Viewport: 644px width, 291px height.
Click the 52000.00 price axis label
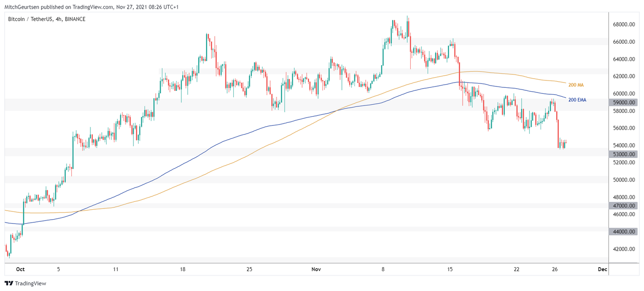[x=624, y=163]
